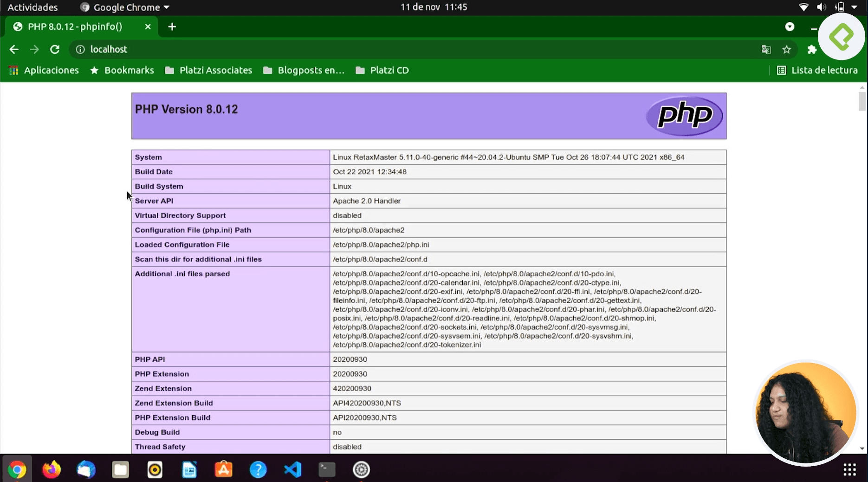Select the PHP 8.0.12 - phpinfo() tab
The image size is (868, 482).
74,26
